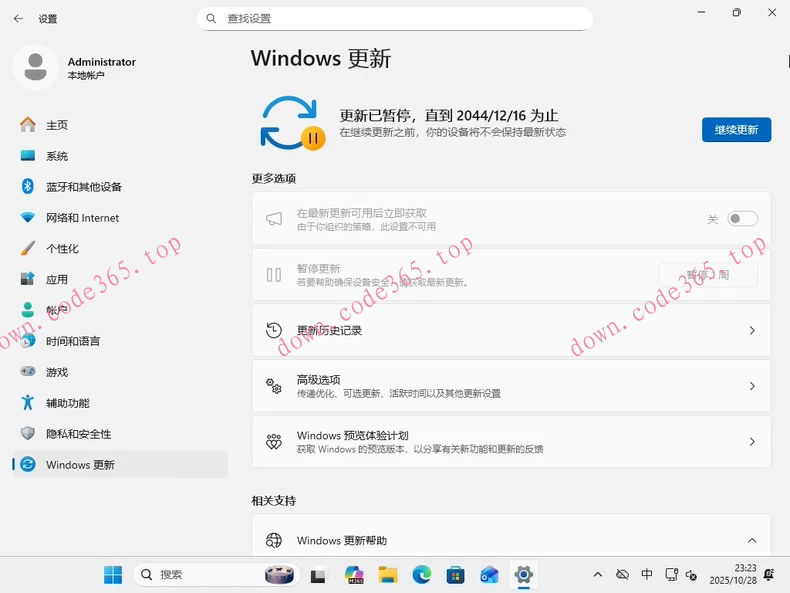Click the Windows 更新帮助 globe icon
Viewport: 790px width, 593px height.
point(274,540)
